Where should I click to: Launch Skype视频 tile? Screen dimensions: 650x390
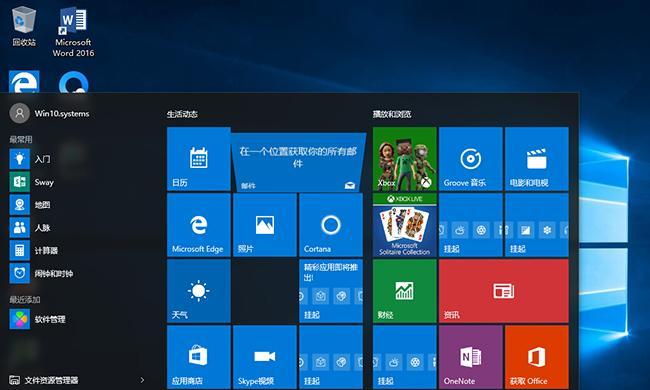[265, 357]
